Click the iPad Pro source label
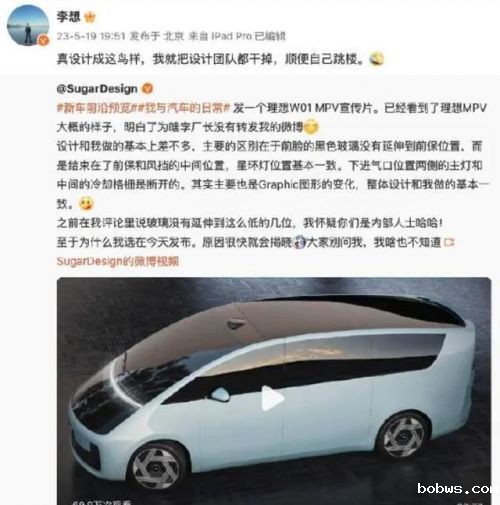Screen dimensions: 500x505 tap(232, 36)
